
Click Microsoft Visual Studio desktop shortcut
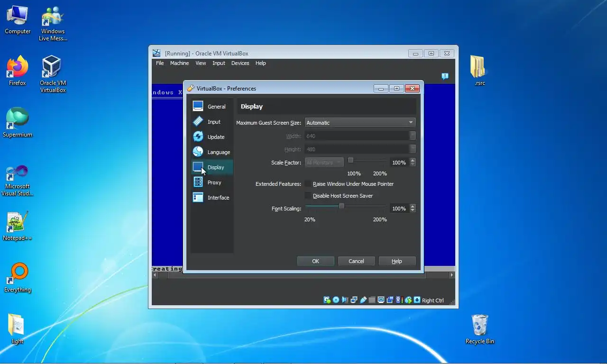click(x=18, y=180)
